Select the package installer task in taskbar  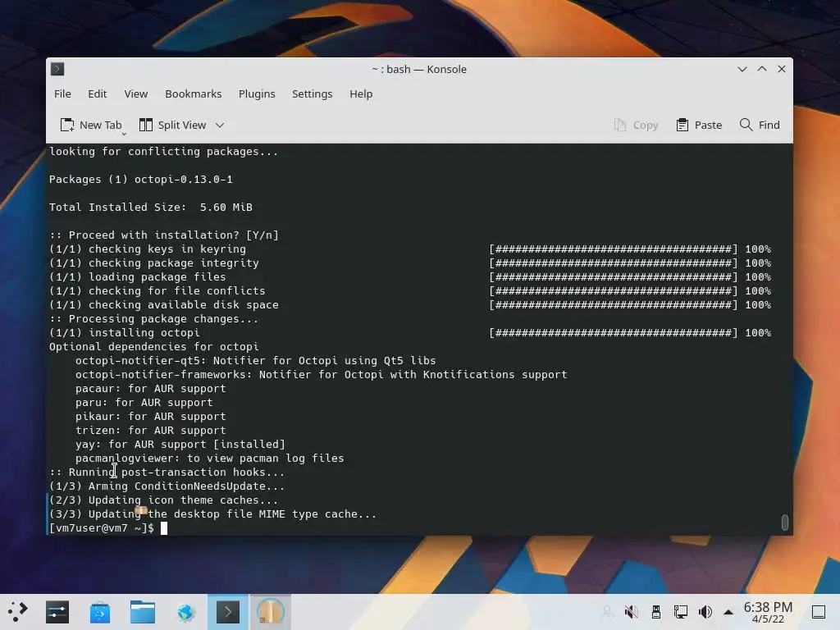pyautogui.click(x=271, y=612)
